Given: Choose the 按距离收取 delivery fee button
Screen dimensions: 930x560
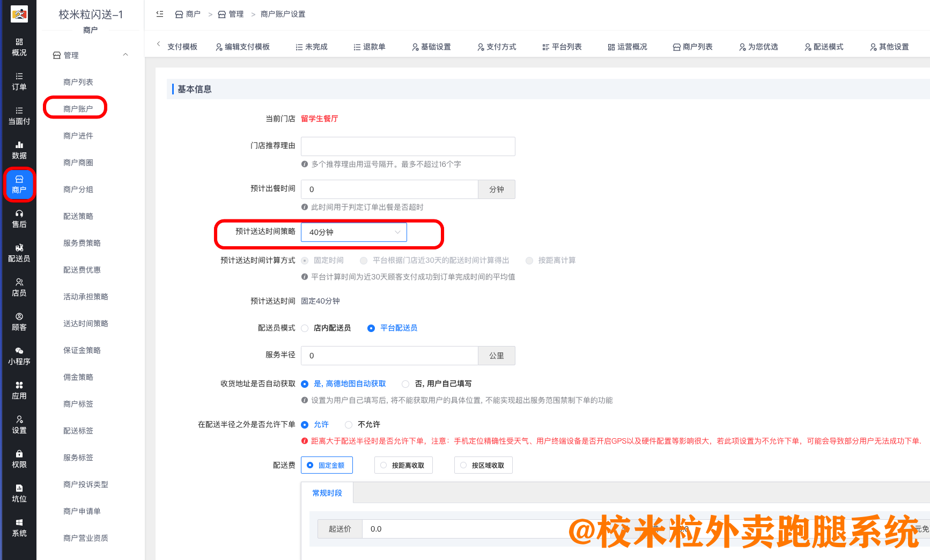Looking at the screenshot, I should point(403,466).
